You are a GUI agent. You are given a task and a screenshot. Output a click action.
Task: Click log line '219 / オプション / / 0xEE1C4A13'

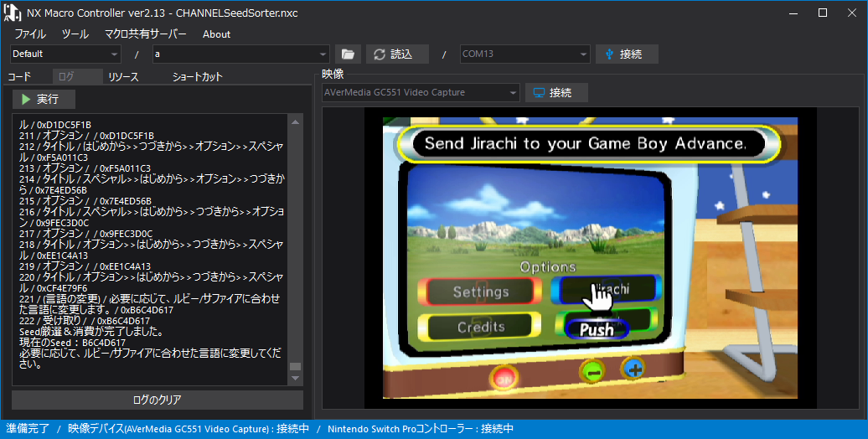click(85, 266)
